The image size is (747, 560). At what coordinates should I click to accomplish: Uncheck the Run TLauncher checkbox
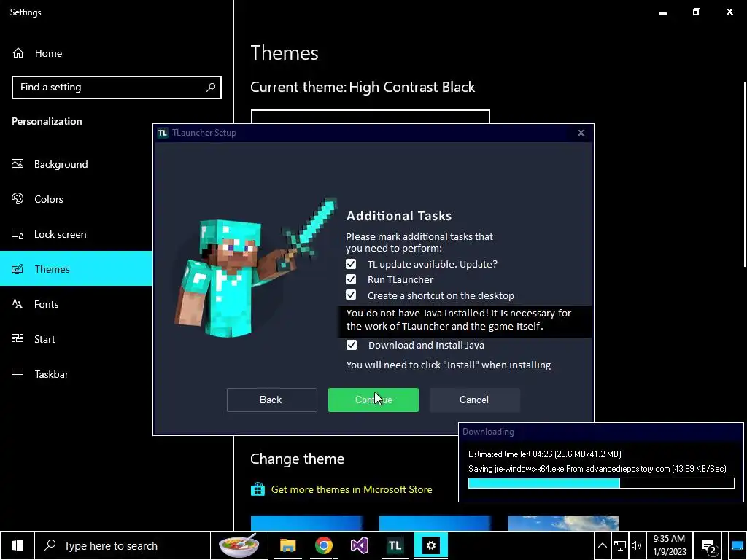point(351,279)
